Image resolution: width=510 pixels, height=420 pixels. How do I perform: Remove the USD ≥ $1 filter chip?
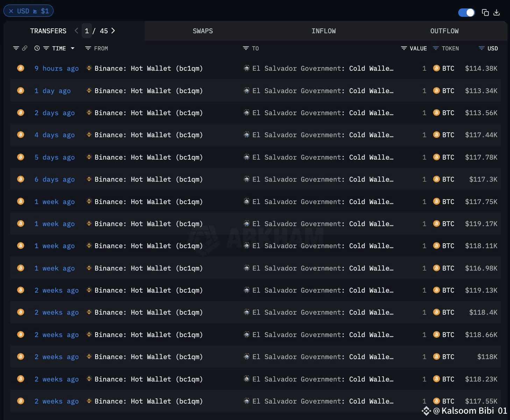coord(11,11)
